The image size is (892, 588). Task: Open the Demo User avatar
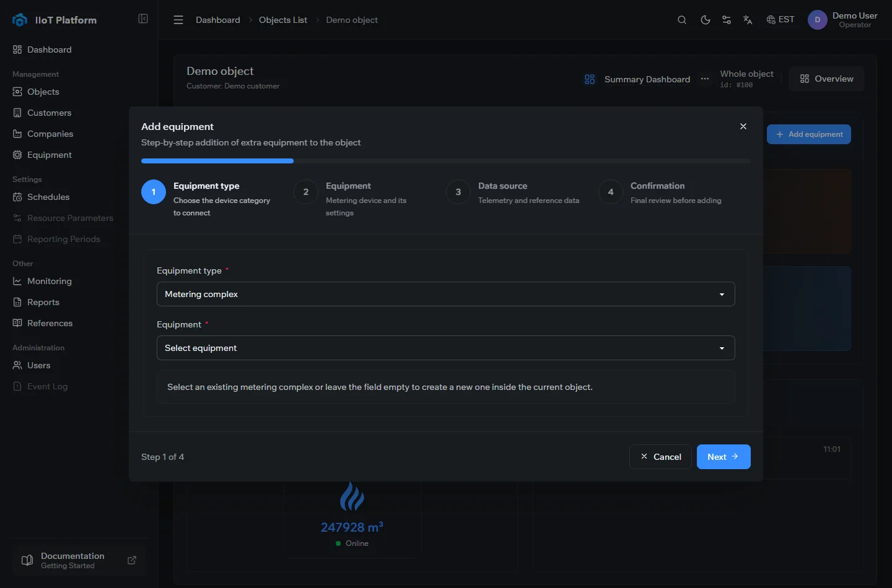pyautogui.click(x=818, y=20)
